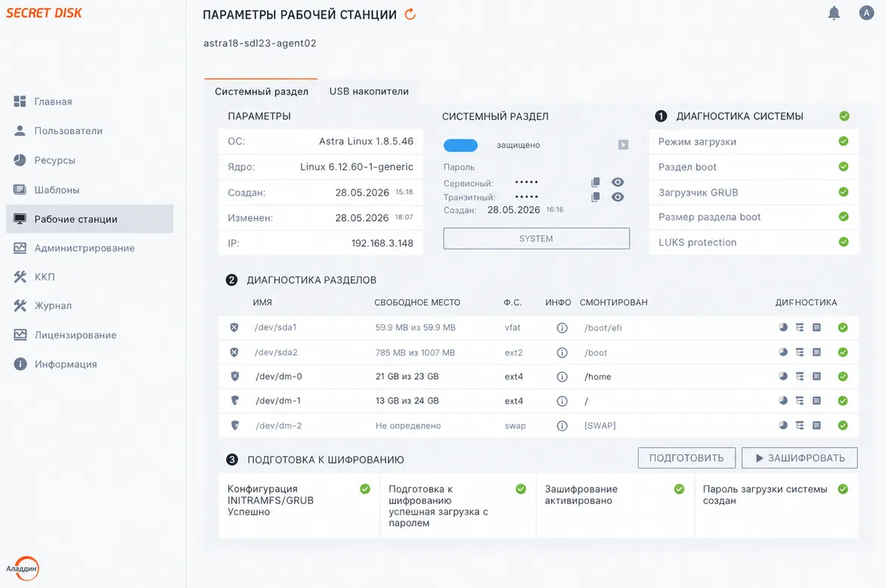Copy the Сервисный password
This screenshot has height=588, width=886.
pos(596,182)
